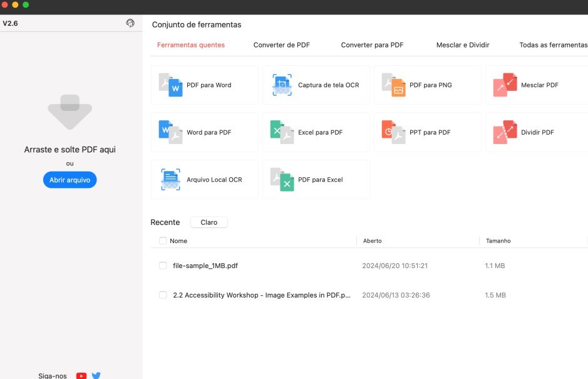Click the Twitter icon next to Siga-nos
The image size is (588, 379).
coord(96,375)
